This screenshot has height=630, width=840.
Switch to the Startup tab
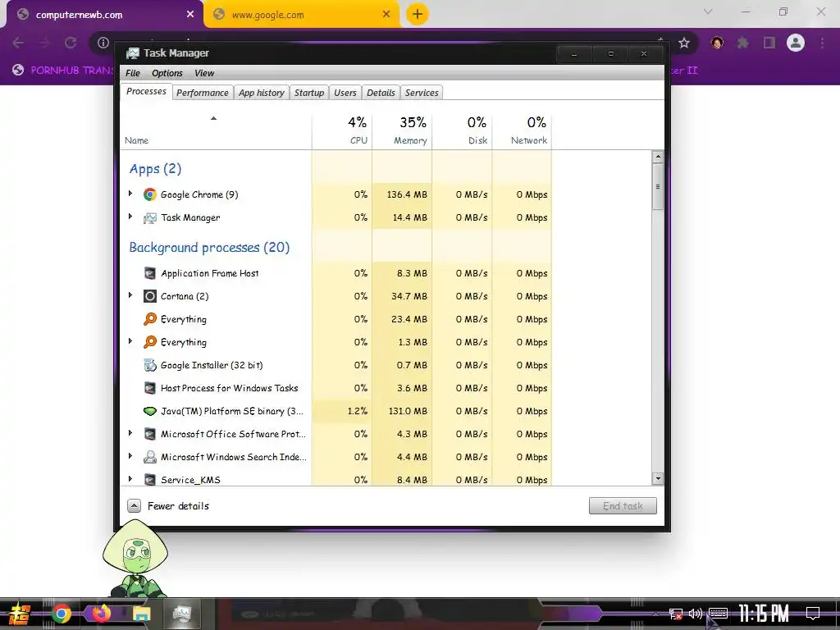309,93
